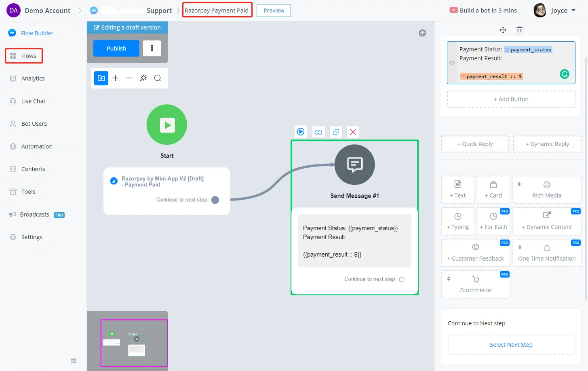The image size is (588, 371).
Task: Go to Live Chat
Action: (27, 101)
